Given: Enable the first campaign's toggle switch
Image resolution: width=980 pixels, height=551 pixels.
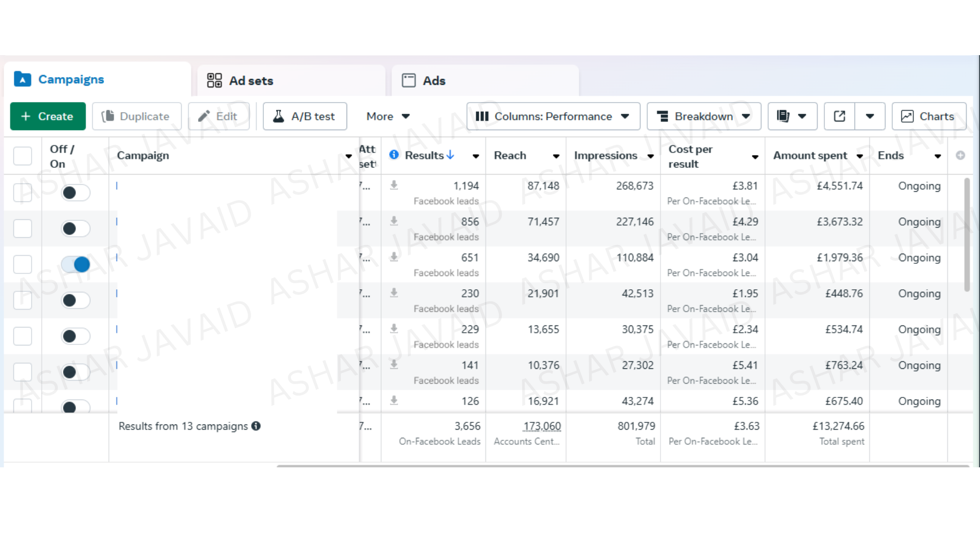Looking at the screenshot, I should (x=76, y=193).
